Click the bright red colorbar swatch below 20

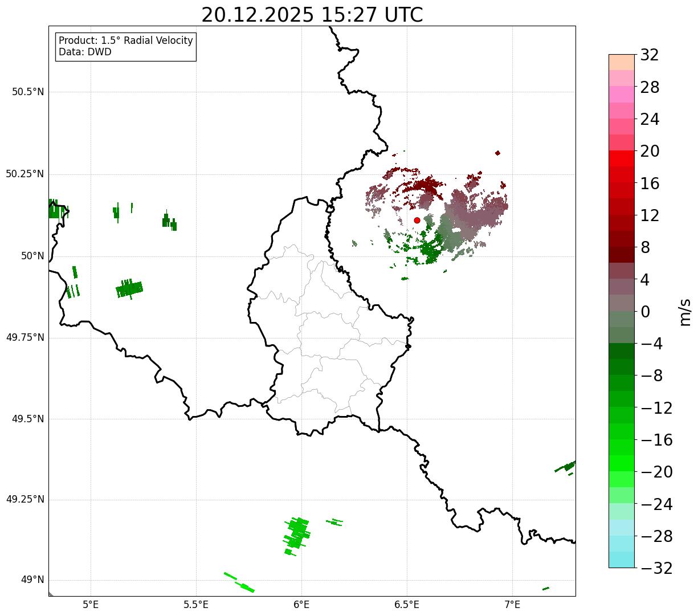click(622, 158)
